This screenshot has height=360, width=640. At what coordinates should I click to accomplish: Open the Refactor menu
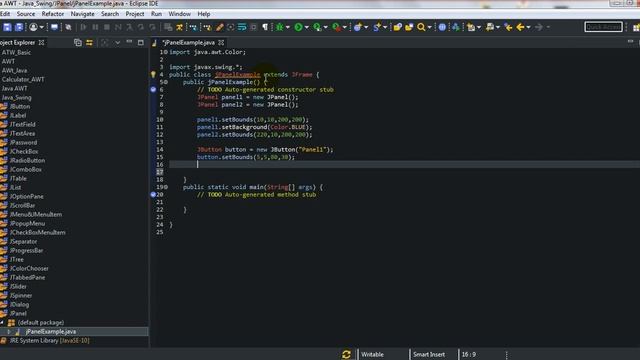pos(53,14)
